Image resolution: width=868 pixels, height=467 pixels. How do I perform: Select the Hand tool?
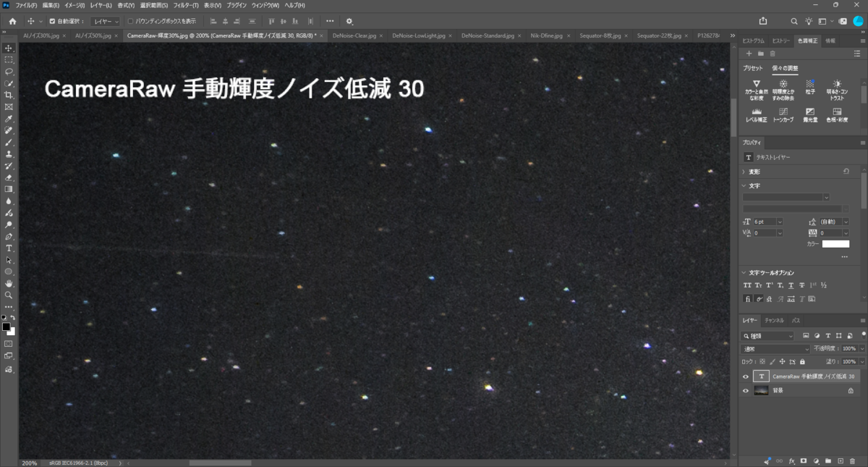coord(9,283)
